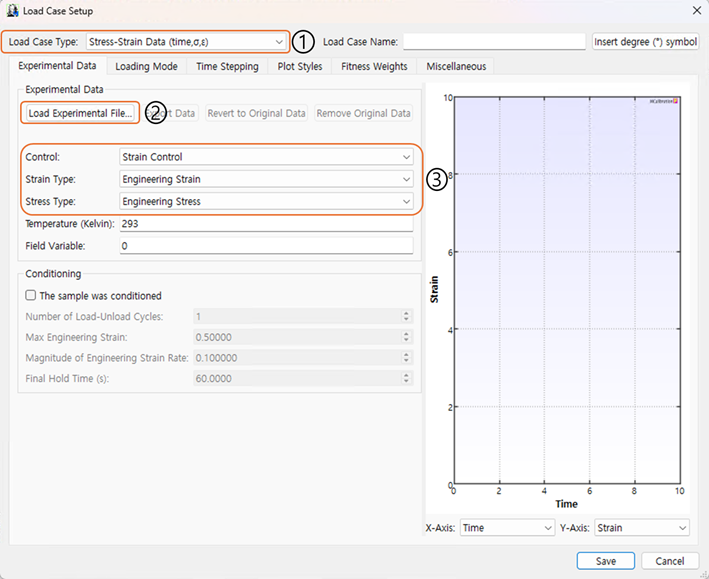The width and height of the screenshot is (709, 579).
Task: Open the X-Axis dropdown
Action: point(506,527)
